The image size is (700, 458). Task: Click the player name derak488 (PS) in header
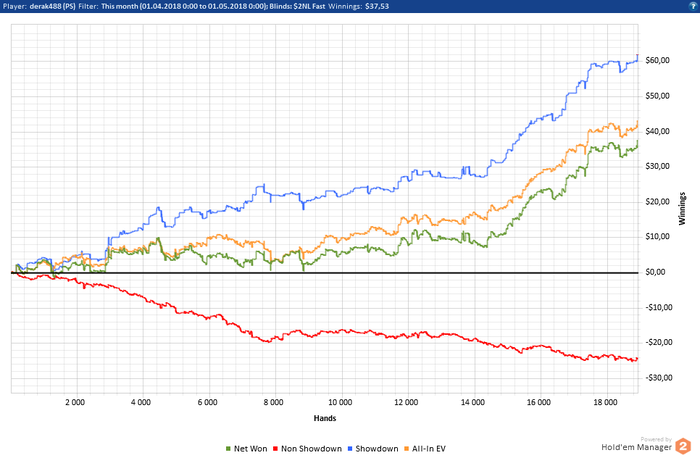(53, 6)
